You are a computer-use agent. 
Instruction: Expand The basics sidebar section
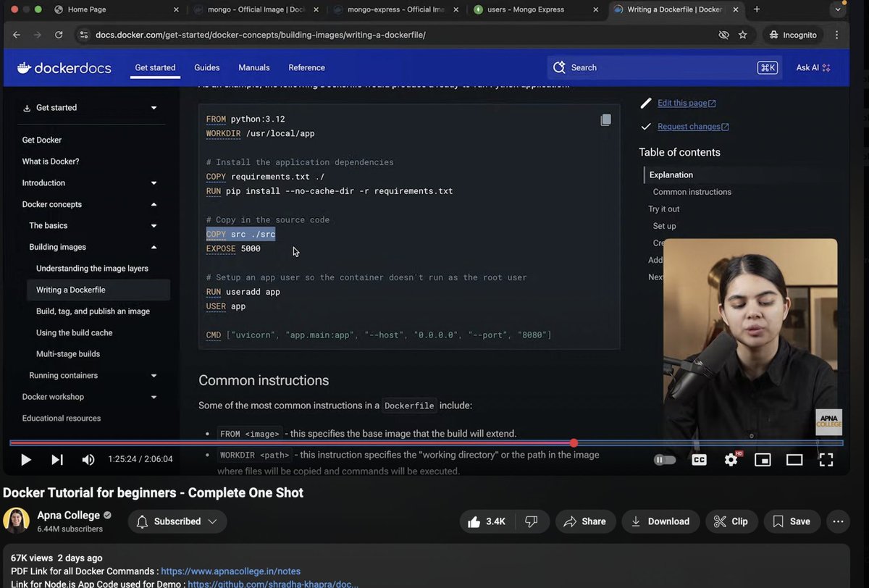click(x=154, y=226)
